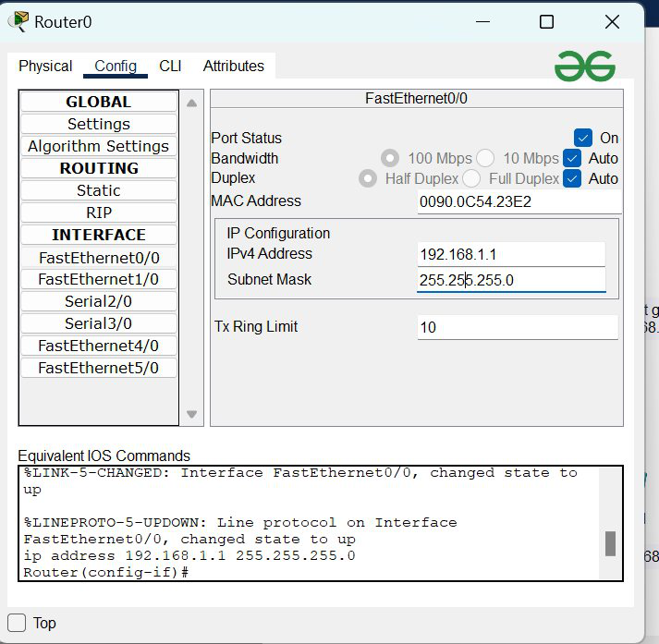Viewport: 659px width, 644px height.
Task: Maximize the Router0 window
Action: (546, 21)
